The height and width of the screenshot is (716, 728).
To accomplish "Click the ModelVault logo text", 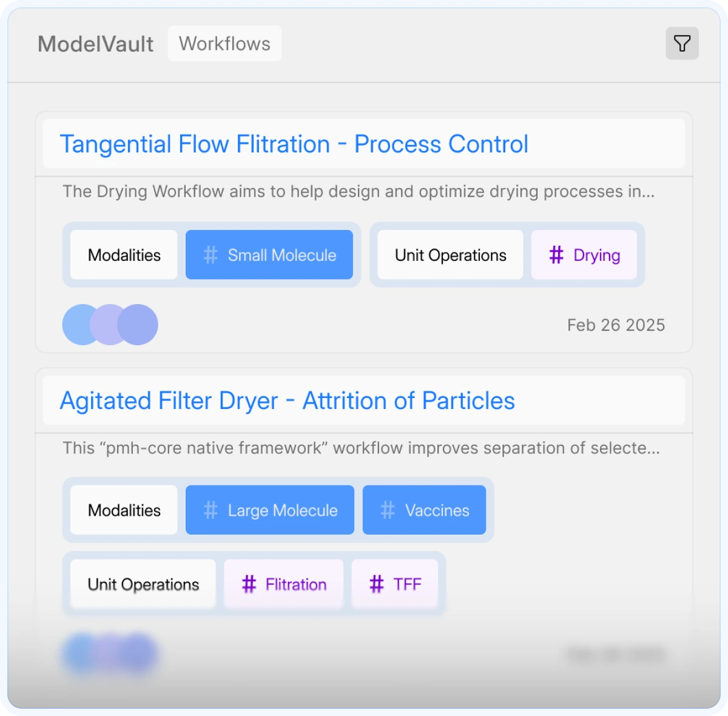I will 96,44.
